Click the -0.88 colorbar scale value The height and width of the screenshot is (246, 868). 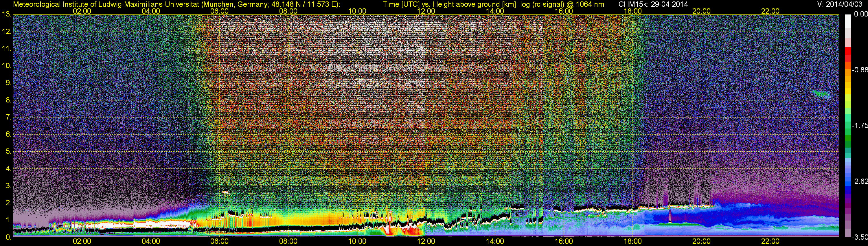(x=860, y=70)
